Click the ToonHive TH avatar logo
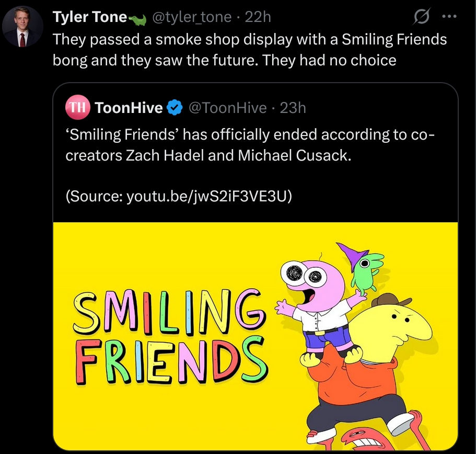The image size is (476, 454). [77, 108]
